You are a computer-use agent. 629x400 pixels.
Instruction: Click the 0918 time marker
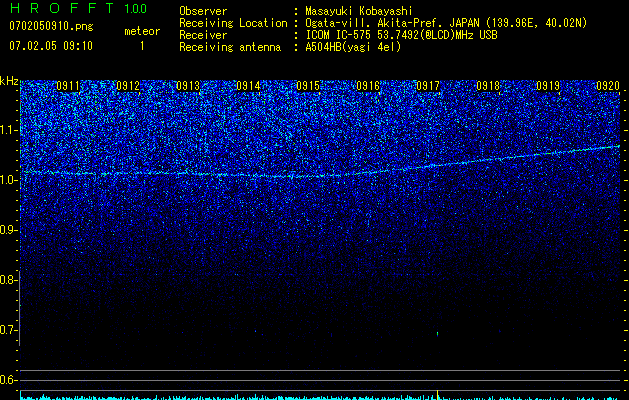(x=488, y=86)
